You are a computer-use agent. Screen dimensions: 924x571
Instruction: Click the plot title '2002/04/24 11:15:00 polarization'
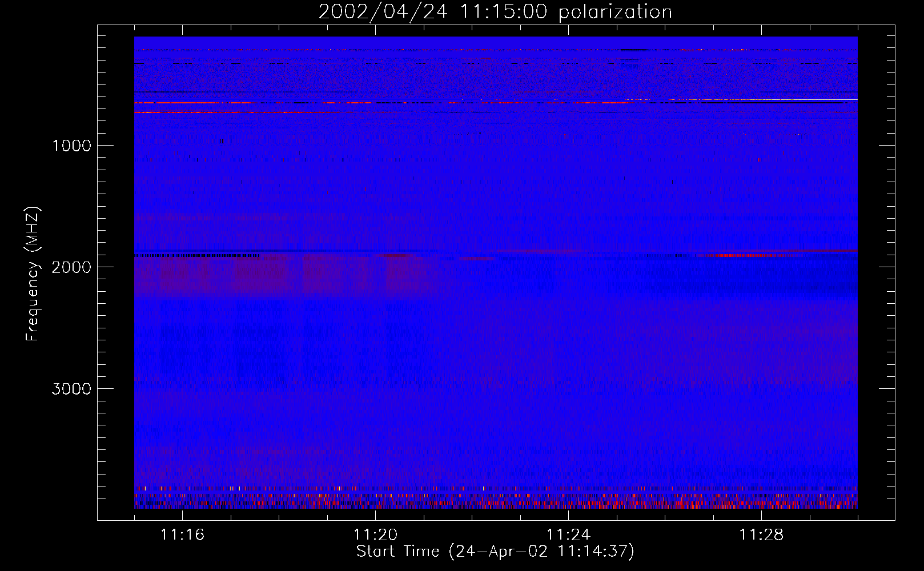(495, 12)
